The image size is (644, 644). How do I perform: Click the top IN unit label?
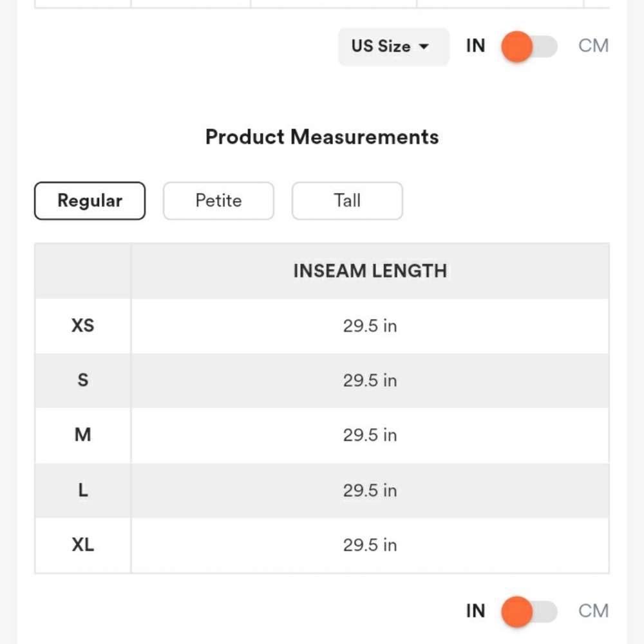(475, 46)
